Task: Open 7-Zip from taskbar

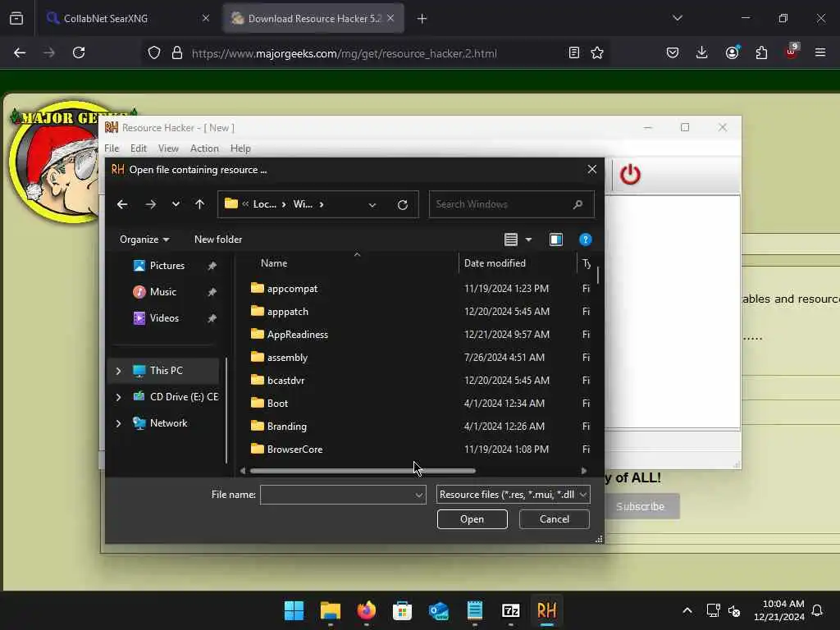Action: tap(510, 610)
